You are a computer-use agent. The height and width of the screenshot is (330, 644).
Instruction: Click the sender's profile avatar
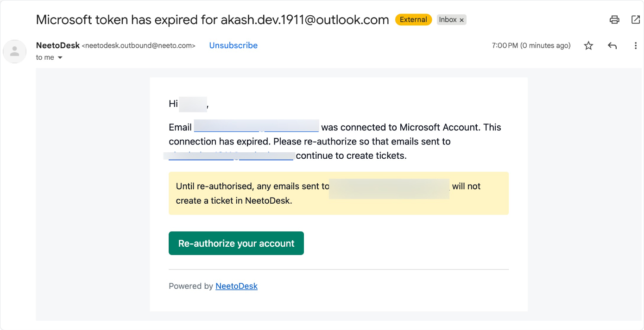click(15, 51)
